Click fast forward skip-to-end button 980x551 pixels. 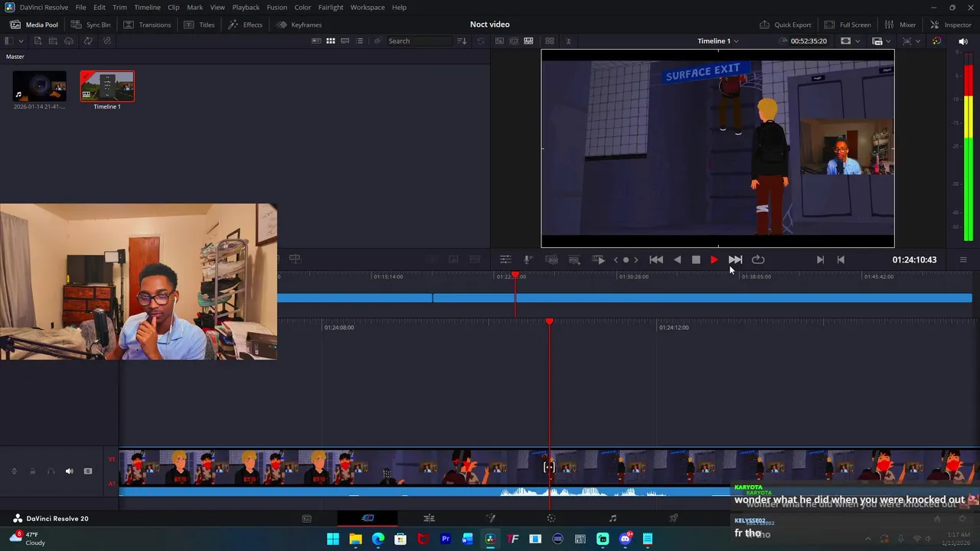735,259
